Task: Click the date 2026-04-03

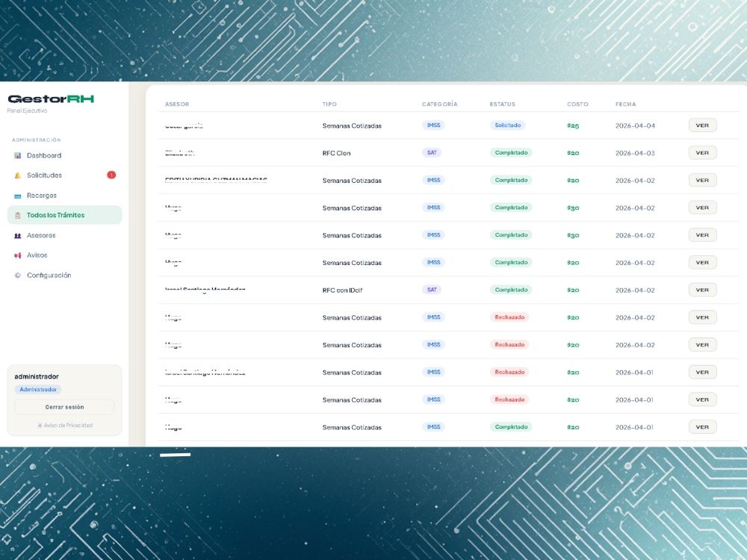Action: [x=635, y=153]
